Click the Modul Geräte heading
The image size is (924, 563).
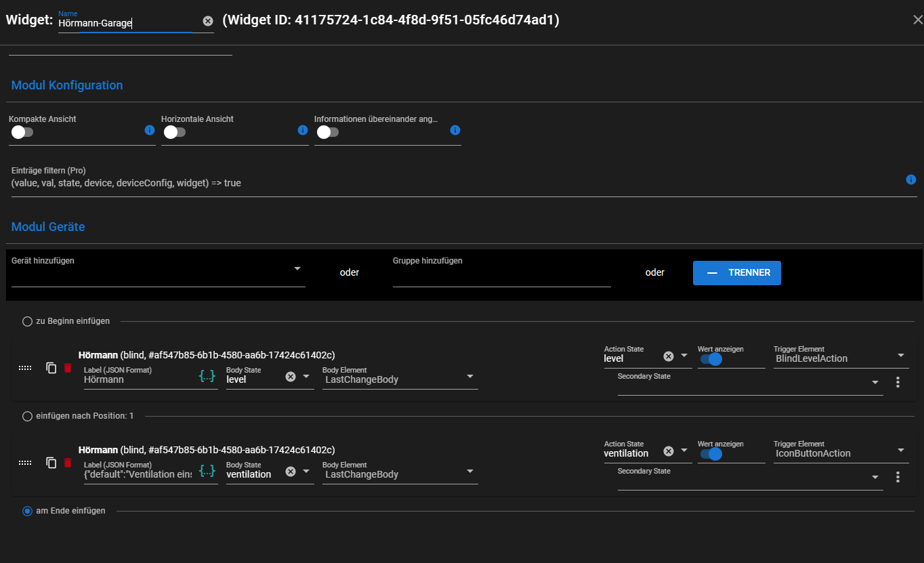[x=48, y=227]
